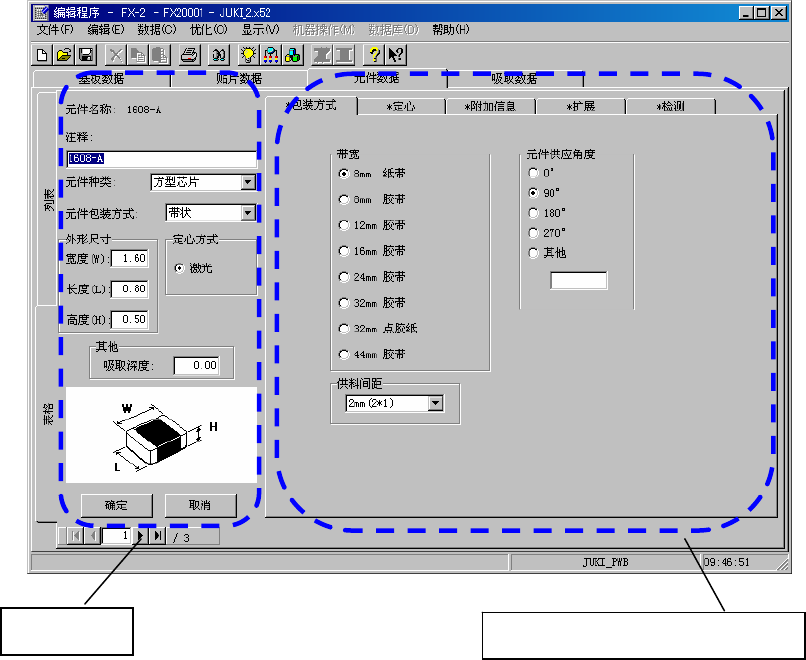Click the 取消 button
The width and height of the screenshot is (806, 660).
(200, 505)
